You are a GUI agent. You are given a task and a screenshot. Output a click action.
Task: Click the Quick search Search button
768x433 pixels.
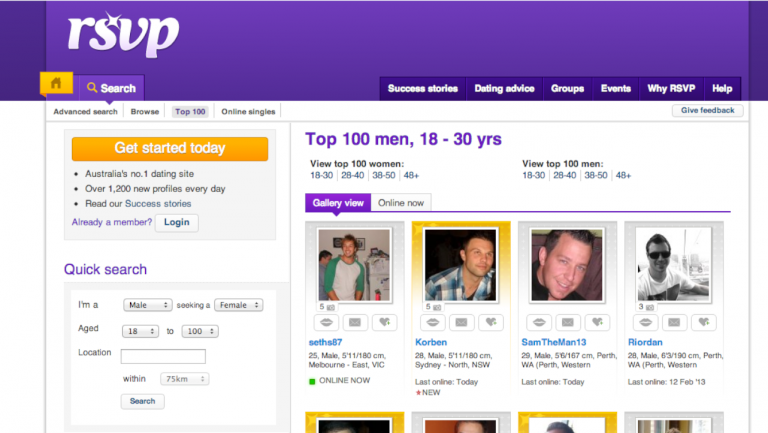click(x=143, y=401)
